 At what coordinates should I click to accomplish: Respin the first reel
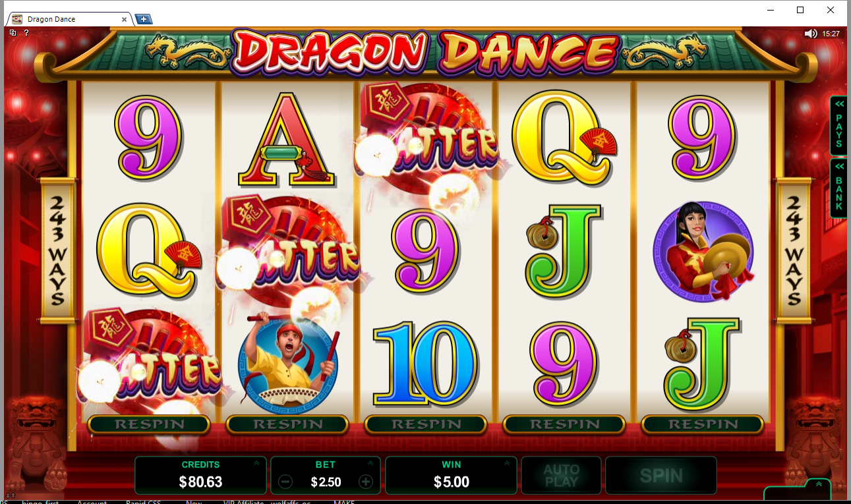pyautogui.click(x=149, y=424)
